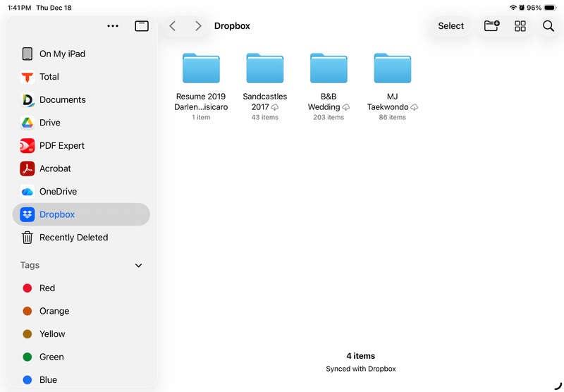Filter by the Blue tag label

(x=48, y=380)
